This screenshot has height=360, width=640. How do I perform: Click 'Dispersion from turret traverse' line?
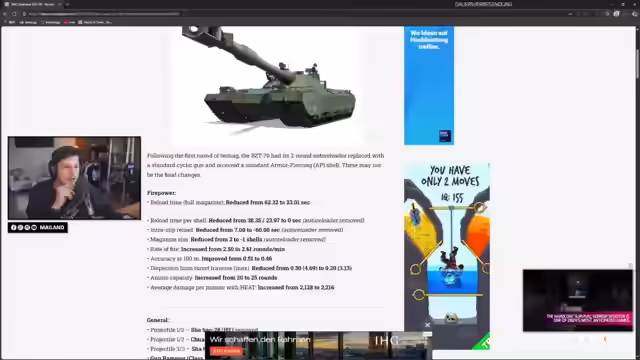pos(249,268)
